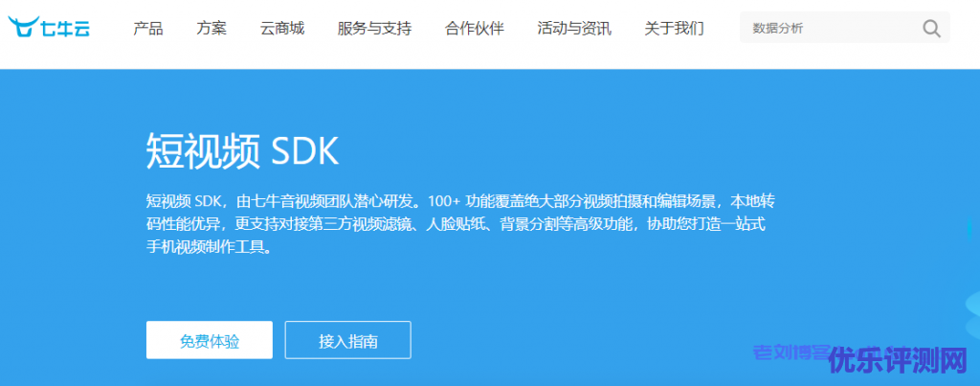Image resolution: width=980 pixels, height=386 pixels.
Task: Open the 关于我们 menu
Action: (675, 28)
